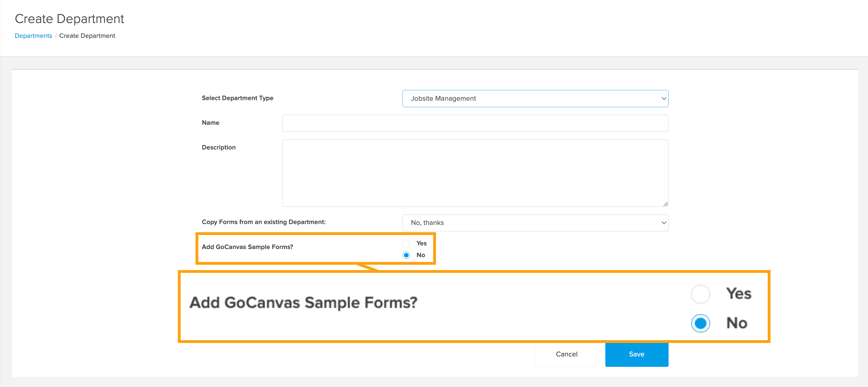Click into the Name text field
The image size is (868, 387).
(x=475, y=123)
